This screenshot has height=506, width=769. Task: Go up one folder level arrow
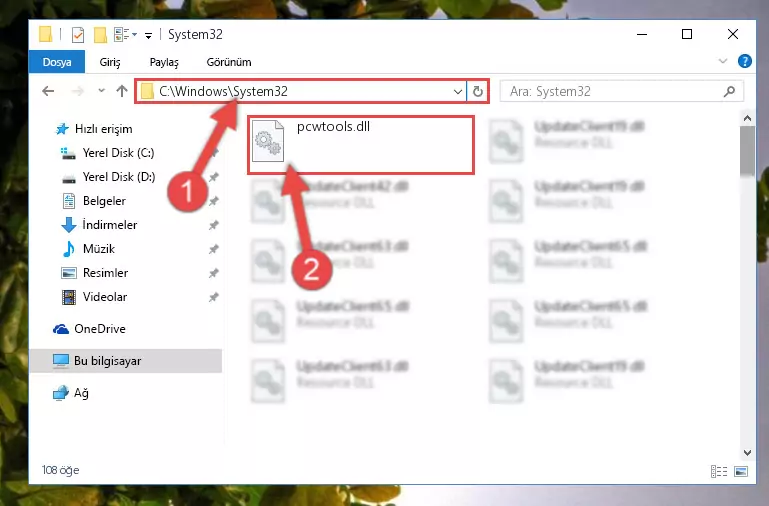pos(122,91)
